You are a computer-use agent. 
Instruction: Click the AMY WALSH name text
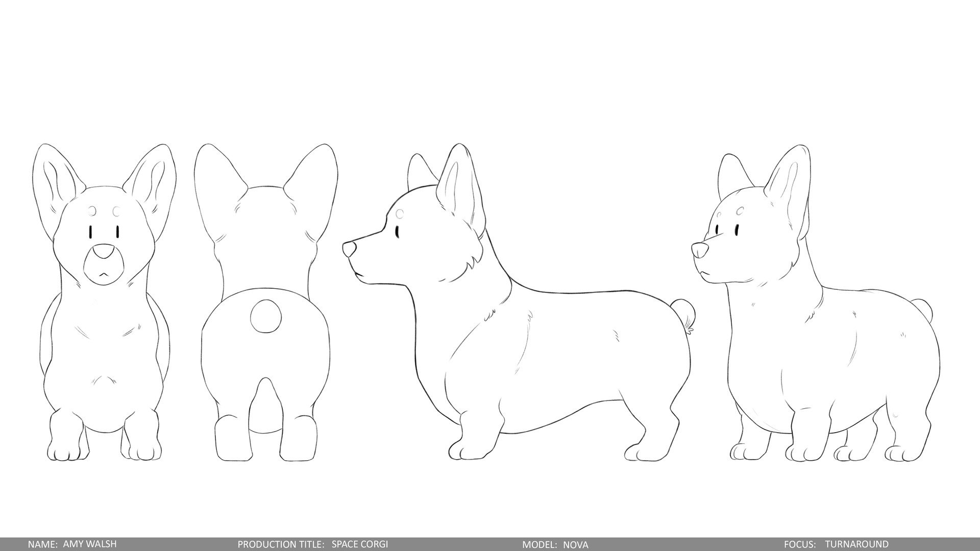89,544
